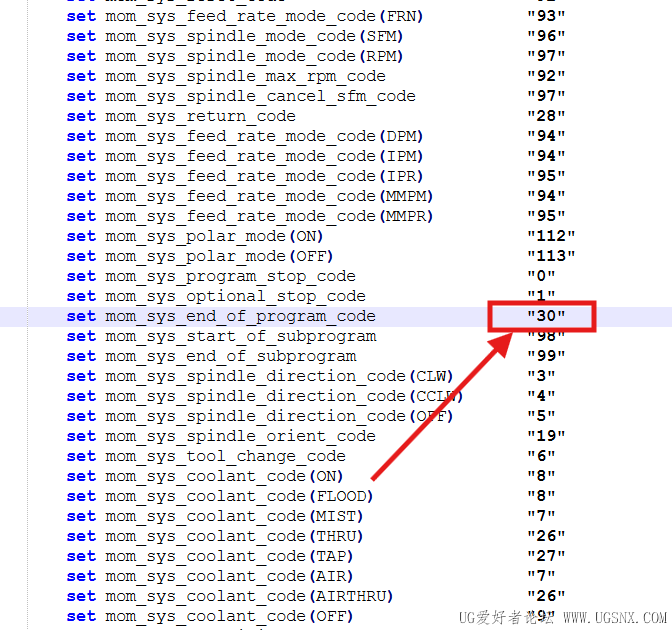
Task: Click mom_sys_feed_rate_mode_code(DPM) line
Action: pyautogui.click(x=245, y=136)
